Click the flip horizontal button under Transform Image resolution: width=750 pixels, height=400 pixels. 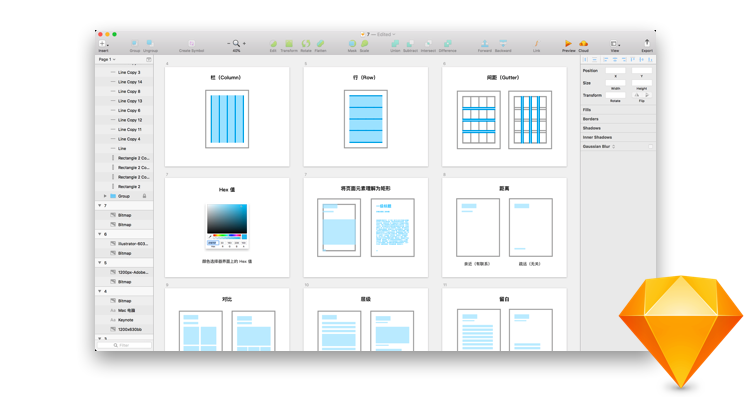[637, 96]
